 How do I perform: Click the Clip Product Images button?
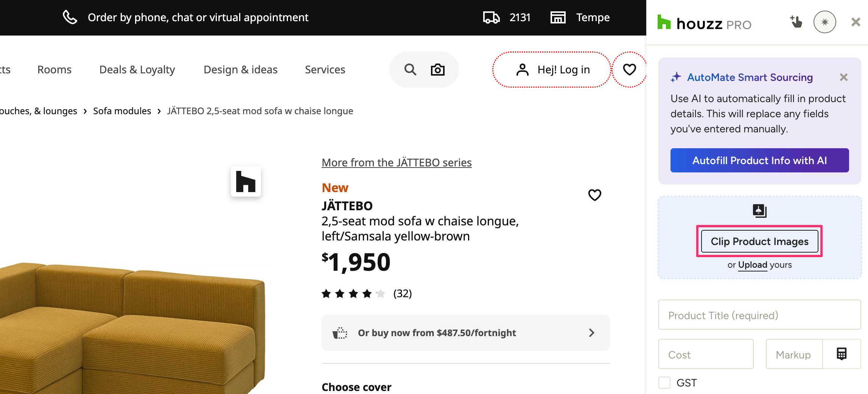coord(759,241)
